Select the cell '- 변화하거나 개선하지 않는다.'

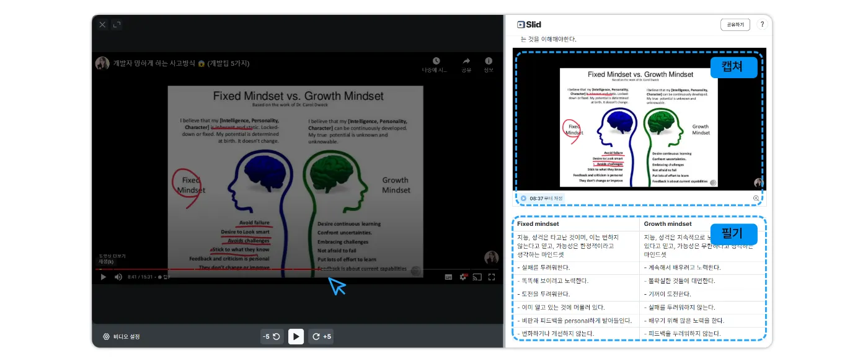[x=577, y=333]
